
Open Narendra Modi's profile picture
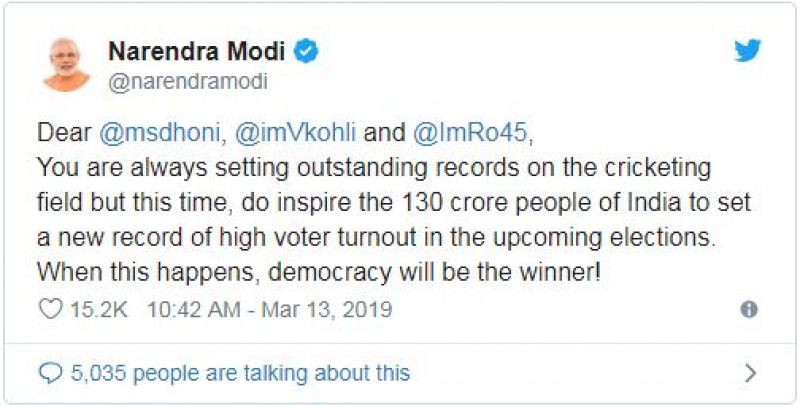point(65,64)
